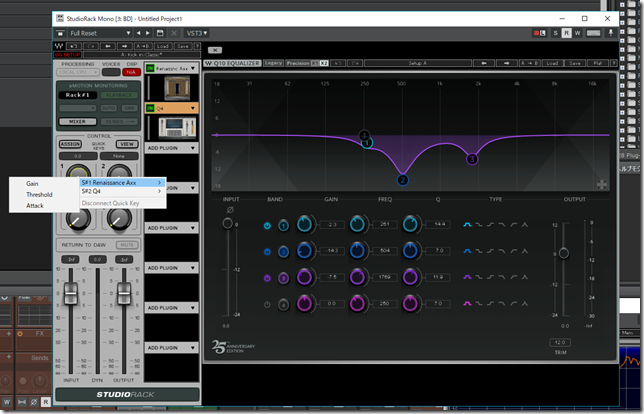Toggle band 1 power button
The height and width of the screenshot is (414, 644).
[267, 226]
